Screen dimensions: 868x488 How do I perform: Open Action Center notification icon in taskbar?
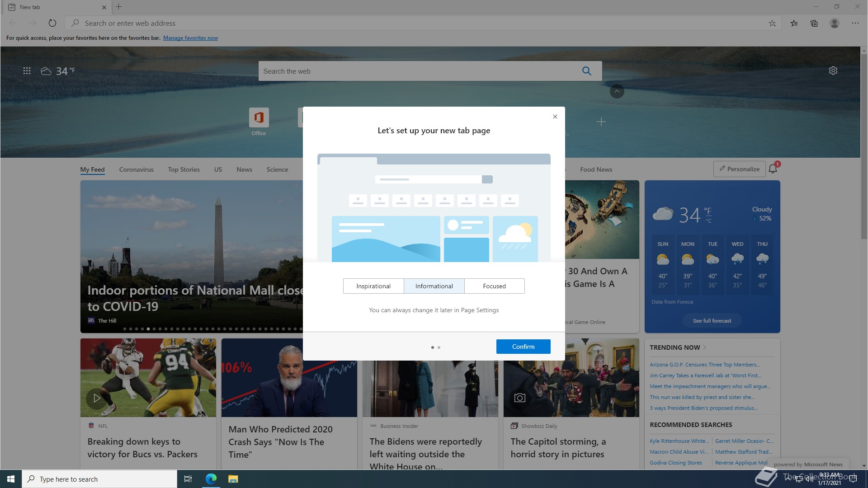pyautogui.click(x=853, y=479)
